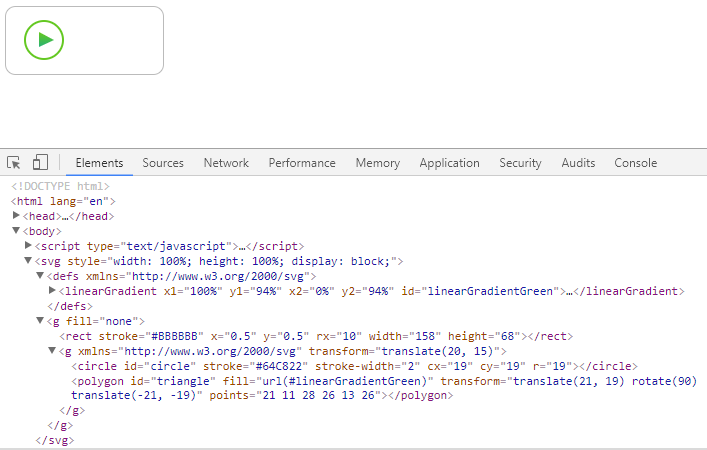The image size is (707, 450).
Task: Expand the linearGradient element arrow
Action: (52, 290)
